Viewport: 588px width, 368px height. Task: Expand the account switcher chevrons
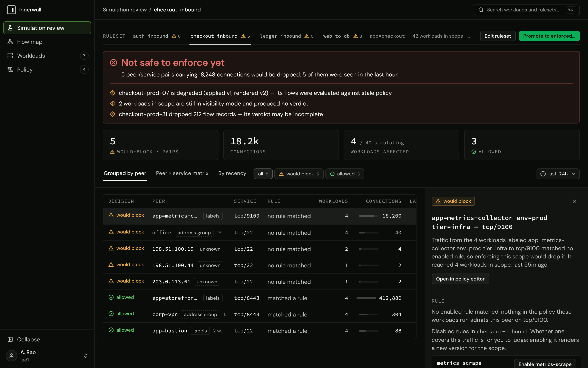(x=86, y=356)
